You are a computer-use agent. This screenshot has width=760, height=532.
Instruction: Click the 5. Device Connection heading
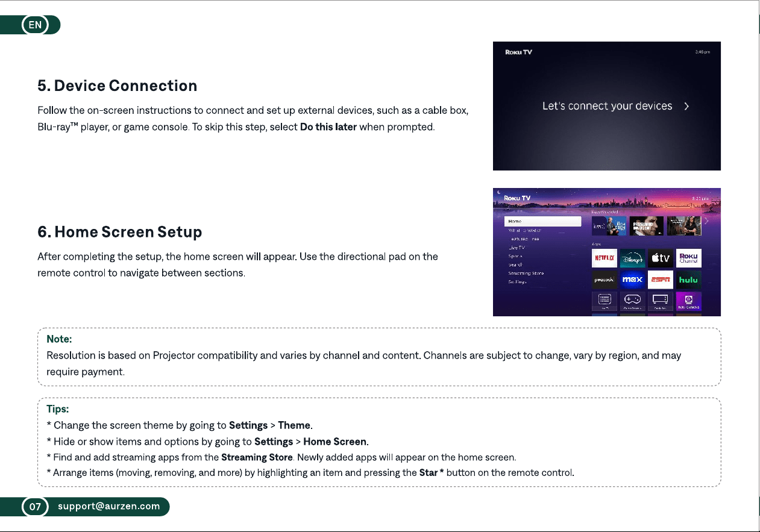coord(118,86)
